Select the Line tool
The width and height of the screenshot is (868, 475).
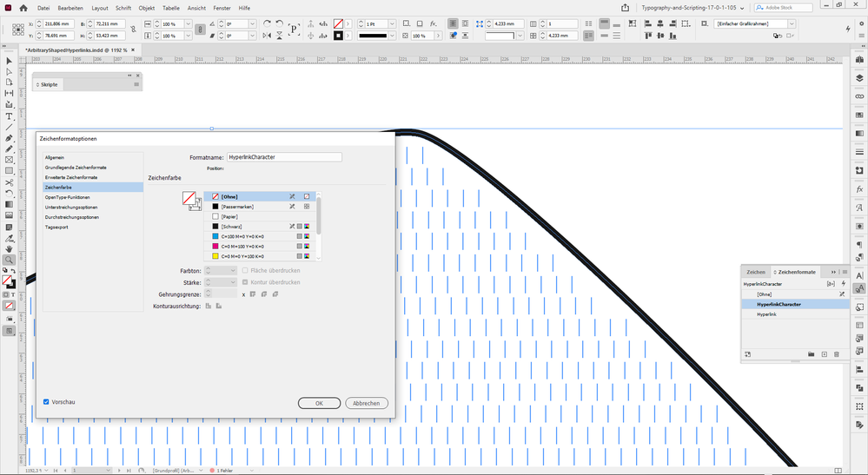coord(9,127)
